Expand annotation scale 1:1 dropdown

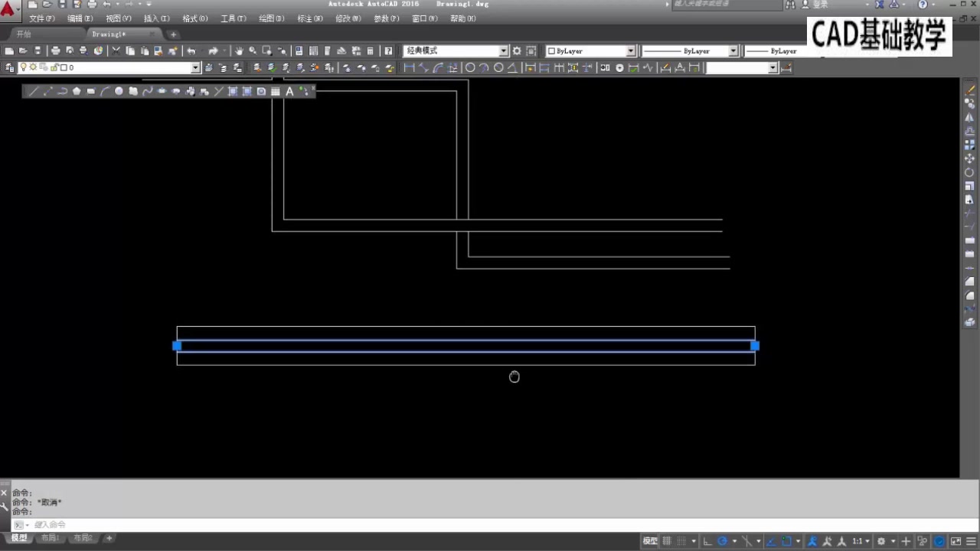867,541
